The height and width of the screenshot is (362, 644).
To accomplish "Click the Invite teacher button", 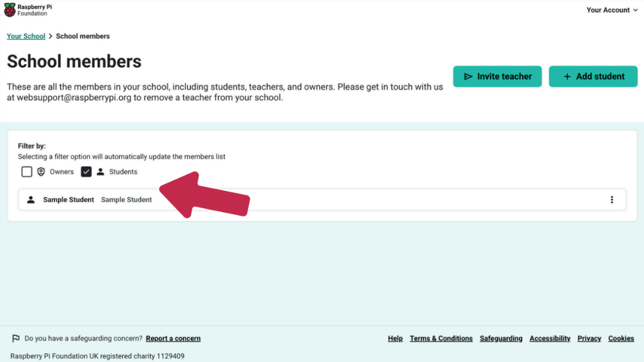I will [x=497, y=76].
